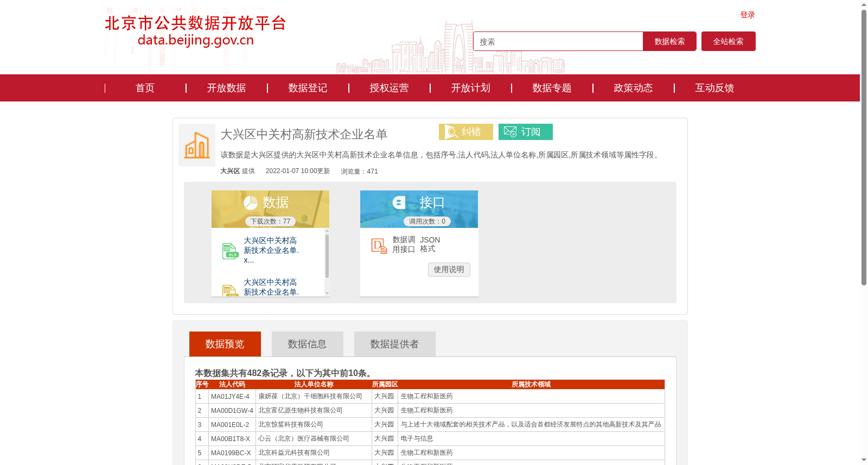Click cell MA00B1T8-X
Screen dimensions: 868x465
(232, 439)
